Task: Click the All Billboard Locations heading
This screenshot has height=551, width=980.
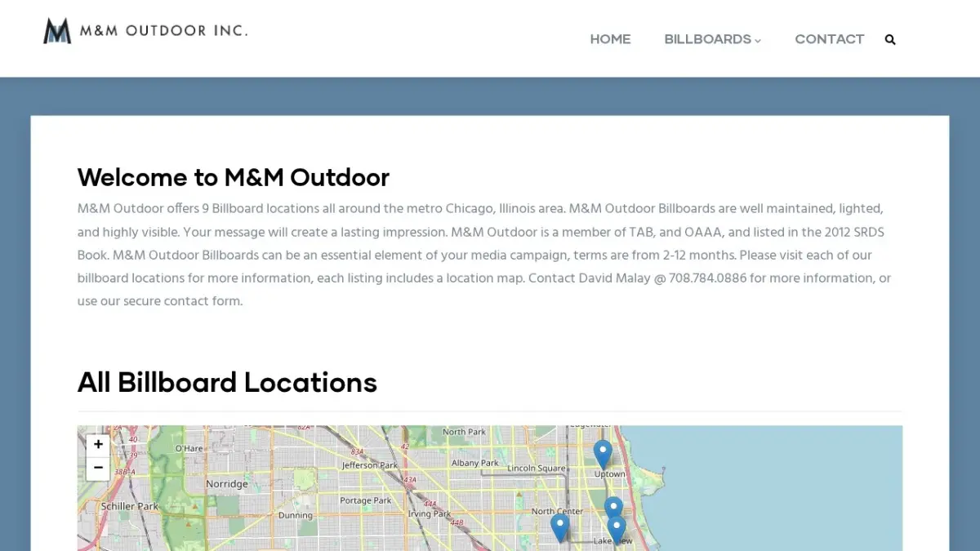Action: tap(227, 382)
